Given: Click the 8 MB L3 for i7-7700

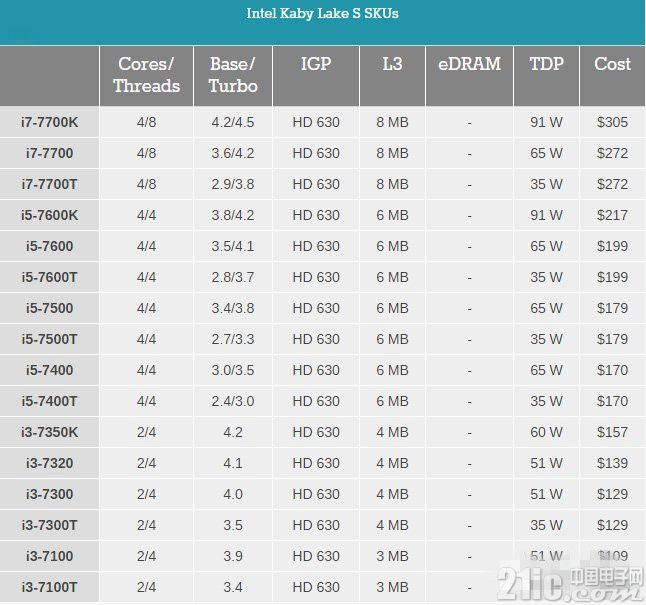Looking at the screenshot, I should click(392, 153).
